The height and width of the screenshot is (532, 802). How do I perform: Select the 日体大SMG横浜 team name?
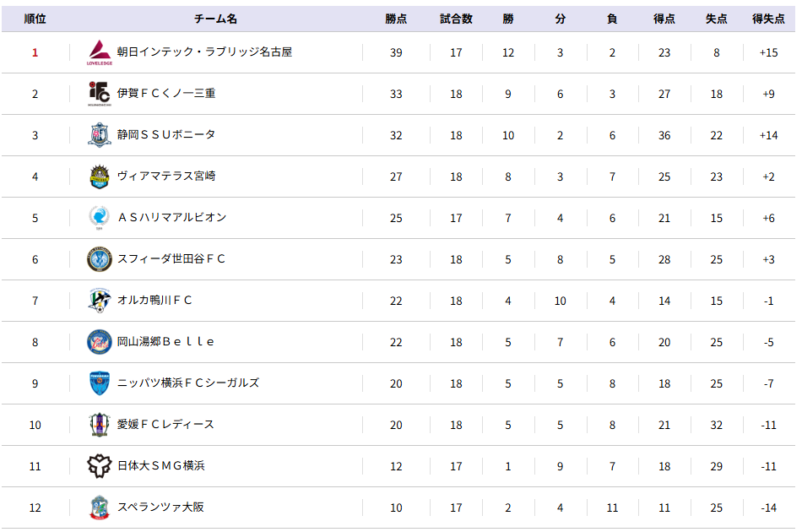click(161, 465)
